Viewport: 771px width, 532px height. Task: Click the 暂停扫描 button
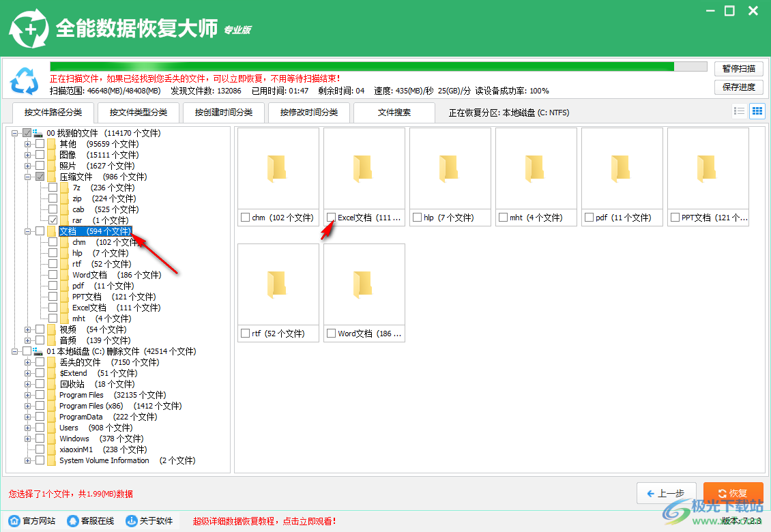[738, 68]
